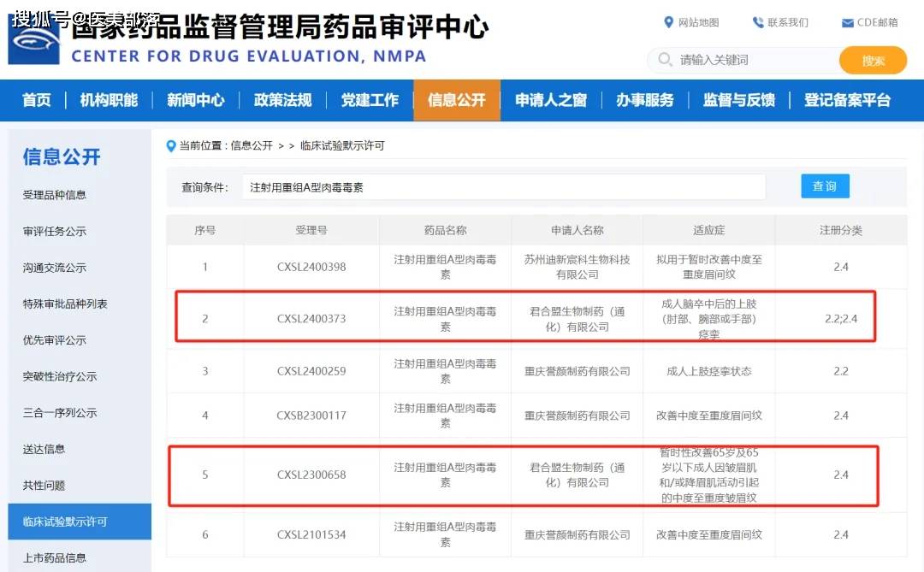The width and height of the screenshot is (924, 572).
Task: Open the 党建工作 nav item
Action: click(x=370, y=100)
